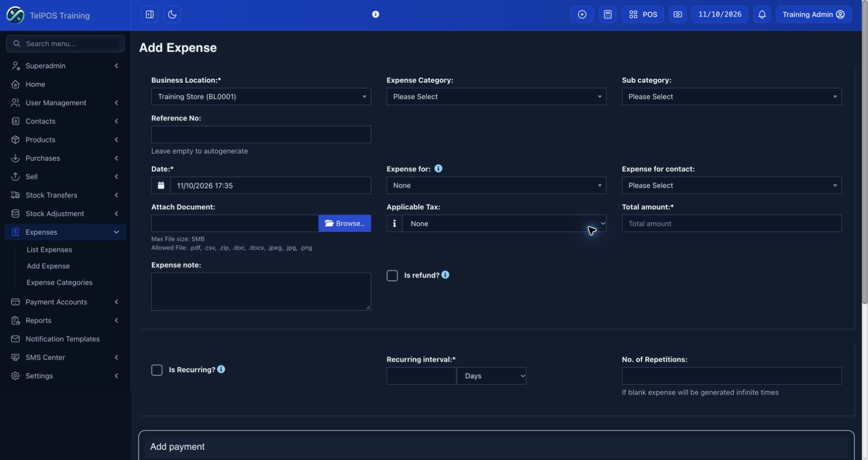868x460 pixels.
Task: Open the POS button in header
Action: (x=643, y=14)
